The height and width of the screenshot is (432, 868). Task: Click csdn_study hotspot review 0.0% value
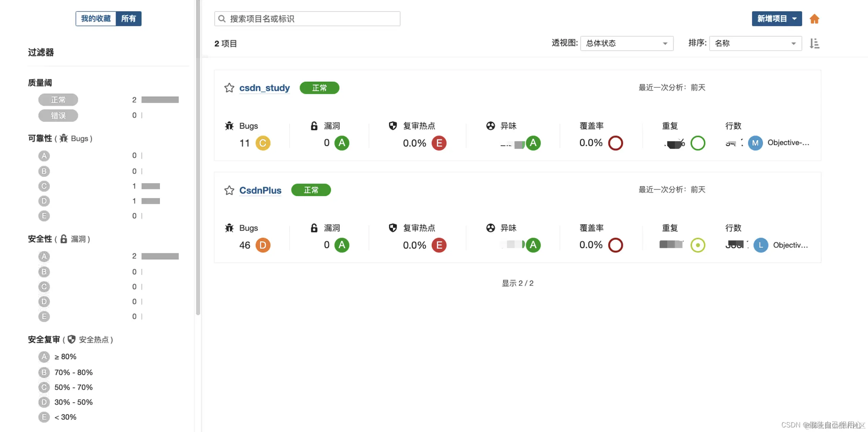[415, 143]
